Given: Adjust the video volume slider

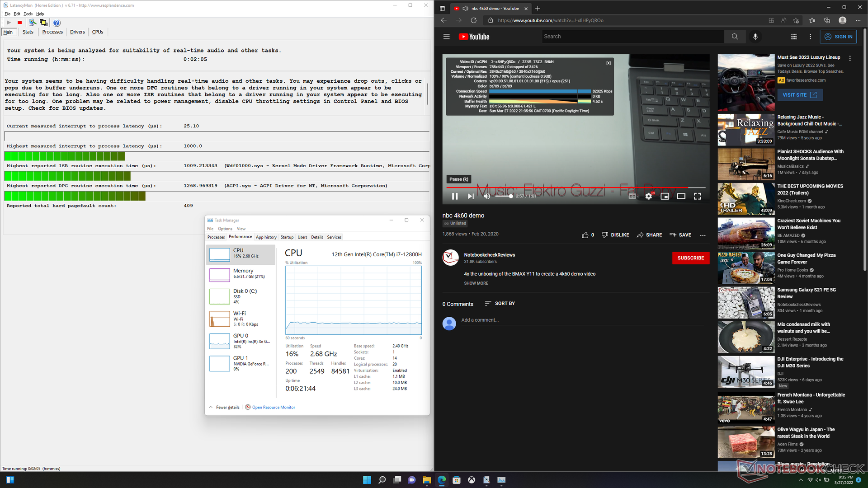Looking at the screenshot, I should [504, 196].
